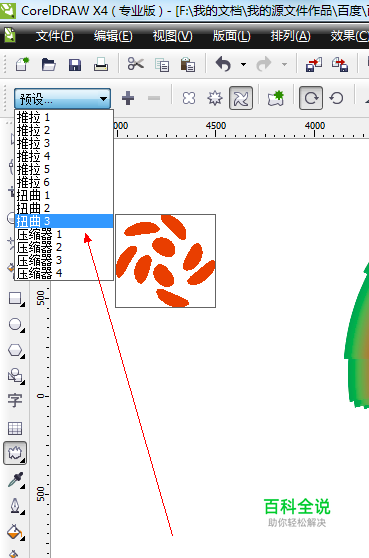Select the Table tool
Viewport: 369px width, 558px height.
click(x=15, y=428)
